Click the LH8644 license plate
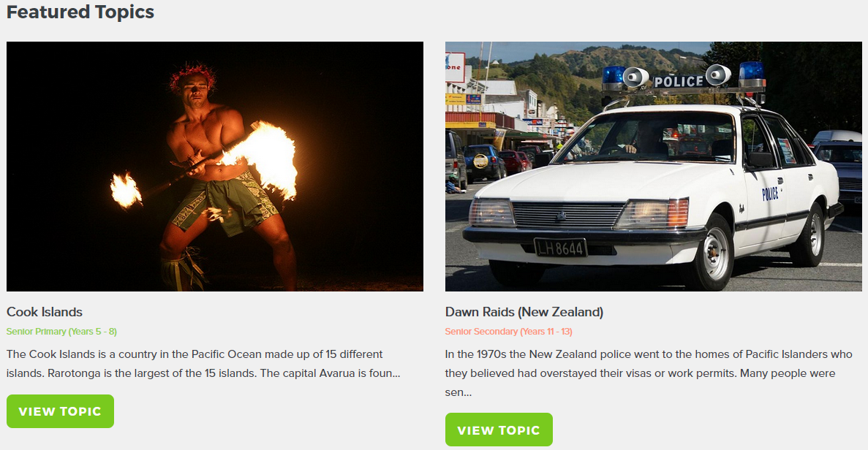868x450 pixels. (560, 248)
